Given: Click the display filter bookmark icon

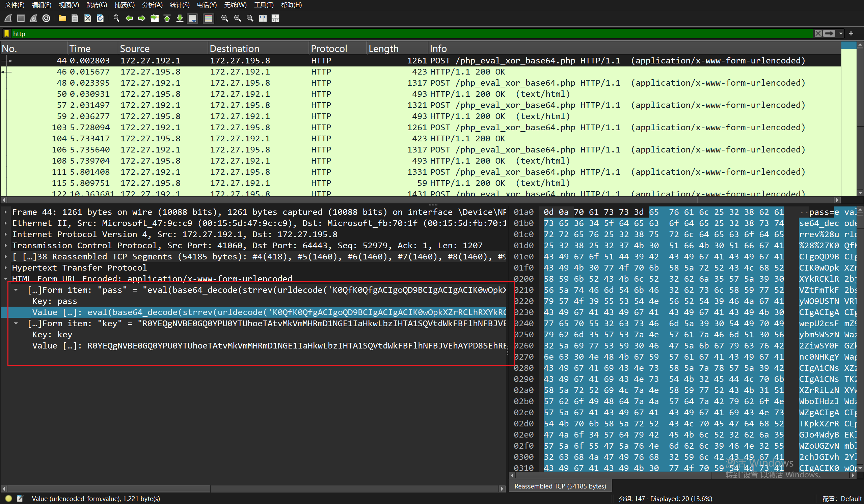Looking at the screenshot, I should click(6, 34).
